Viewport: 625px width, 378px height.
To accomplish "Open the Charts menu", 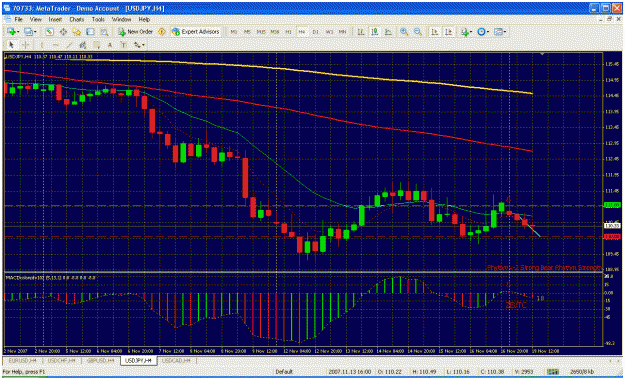I will pyautogui.click(x=77, y=19).
